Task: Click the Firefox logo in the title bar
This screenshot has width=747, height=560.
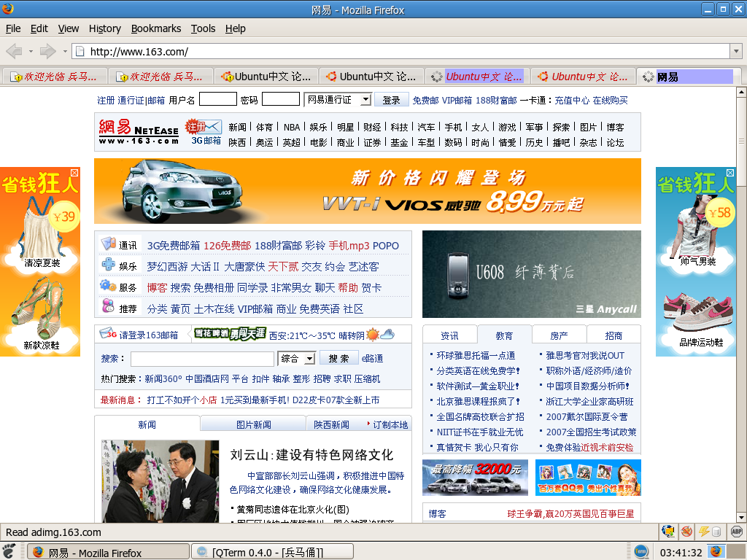Action: [8, 9]
